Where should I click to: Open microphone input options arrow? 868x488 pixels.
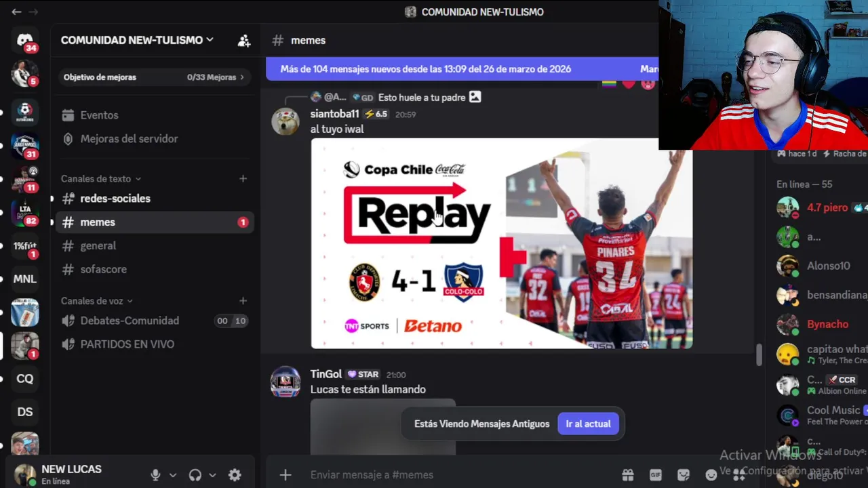pos(172,475)
